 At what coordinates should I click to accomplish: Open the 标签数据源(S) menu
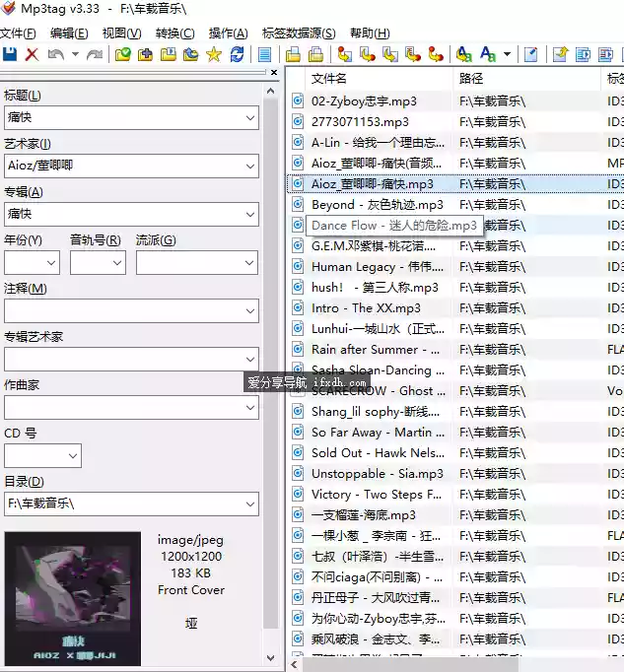click(299, 33)
